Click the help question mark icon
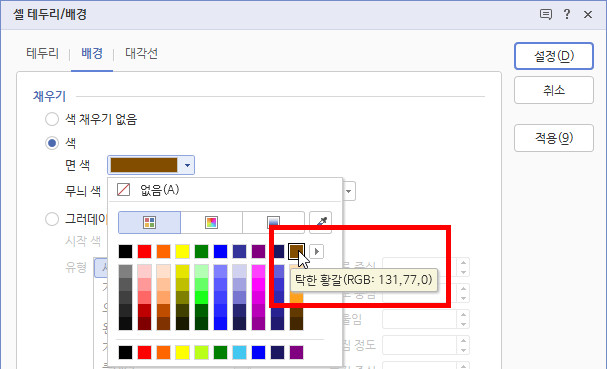This screenshot has width=607, height=369. coord(567,15)
